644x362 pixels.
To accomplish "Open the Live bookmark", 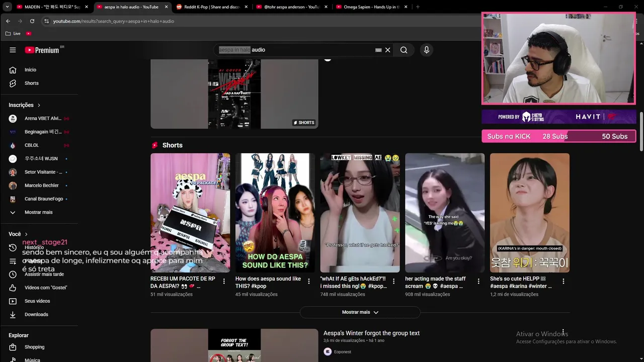I will 14,33.
